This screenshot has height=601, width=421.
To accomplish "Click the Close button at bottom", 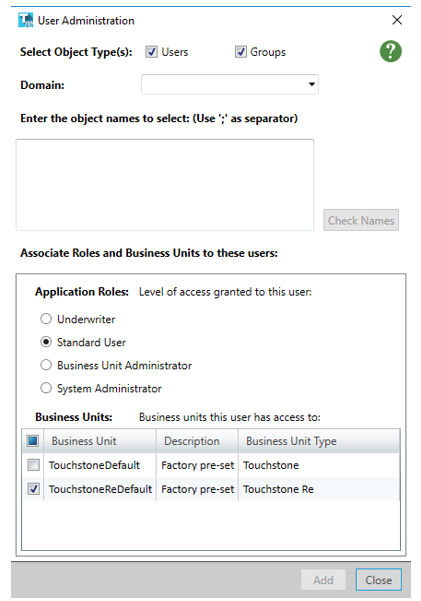I will 378,580.
